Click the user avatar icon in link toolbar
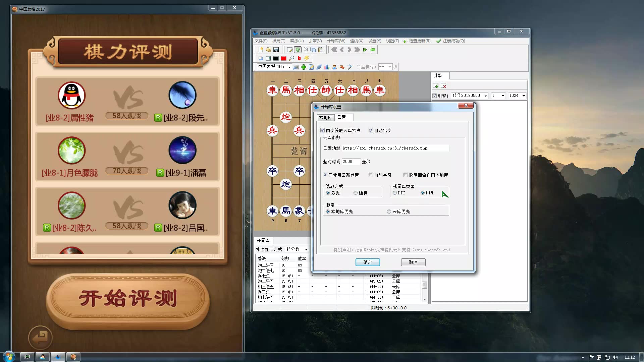Viewport: 644px width, 362px height. coord(334,67)
